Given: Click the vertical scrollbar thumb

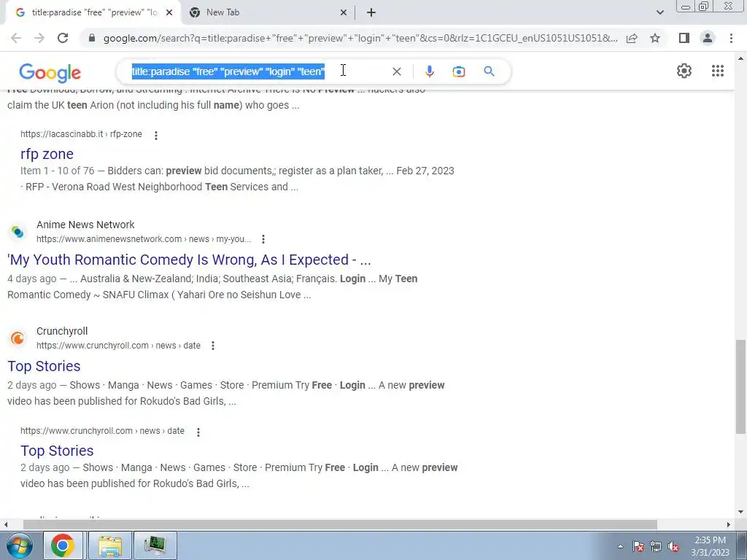Looking at the screenshot, I should click(740, 386).
